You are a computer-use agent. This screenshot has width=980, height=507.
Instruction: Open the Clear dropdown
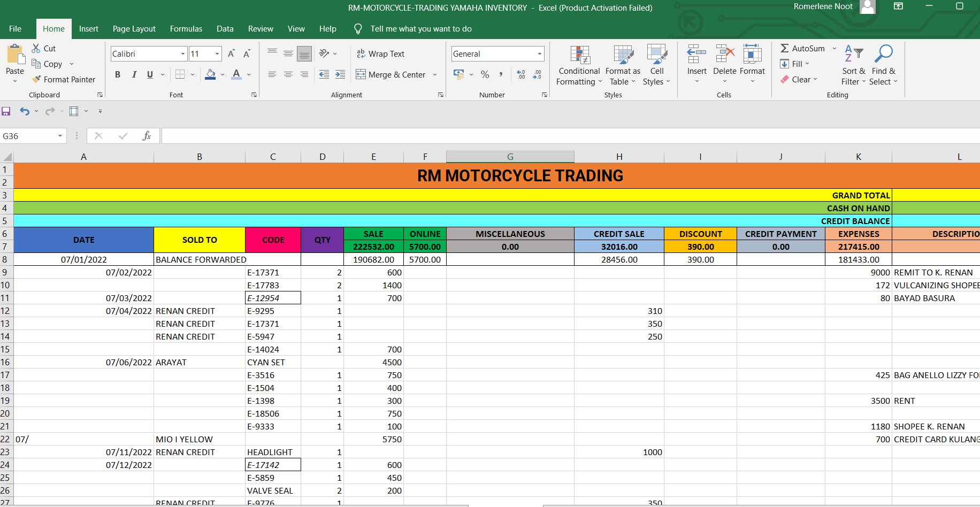click(799, 79)
